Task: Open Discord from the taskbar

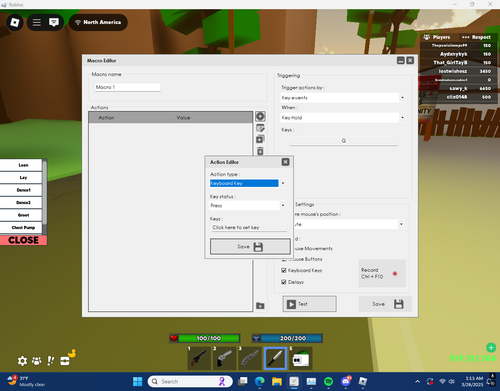Action: [346, 381]
